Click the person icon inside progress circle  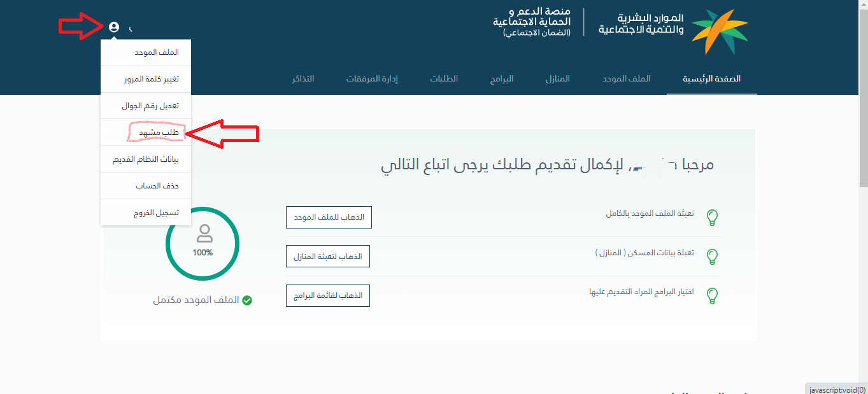point(204,234)
